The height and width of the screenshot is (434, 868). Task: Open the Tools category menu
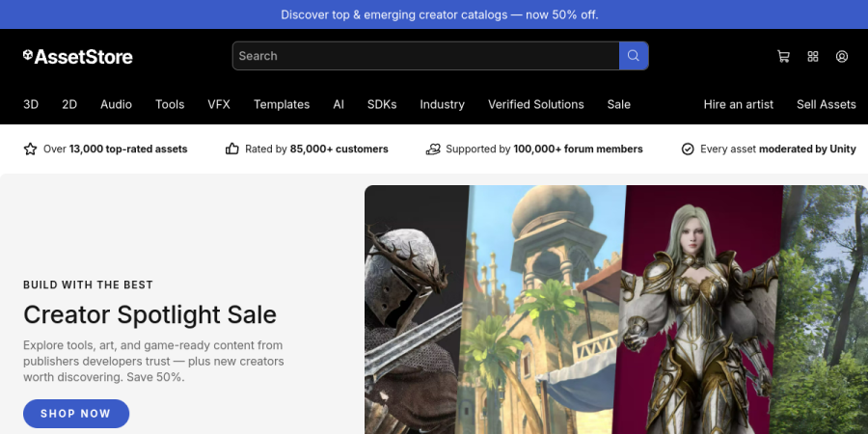pos(170,104)
